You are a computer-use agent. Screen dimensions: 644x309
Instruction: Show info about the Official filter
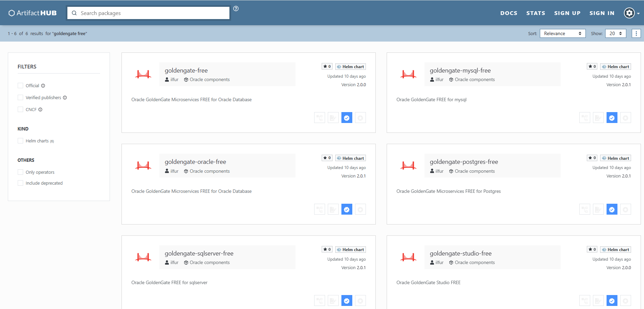pyautogui.click(x=43, y=86)
